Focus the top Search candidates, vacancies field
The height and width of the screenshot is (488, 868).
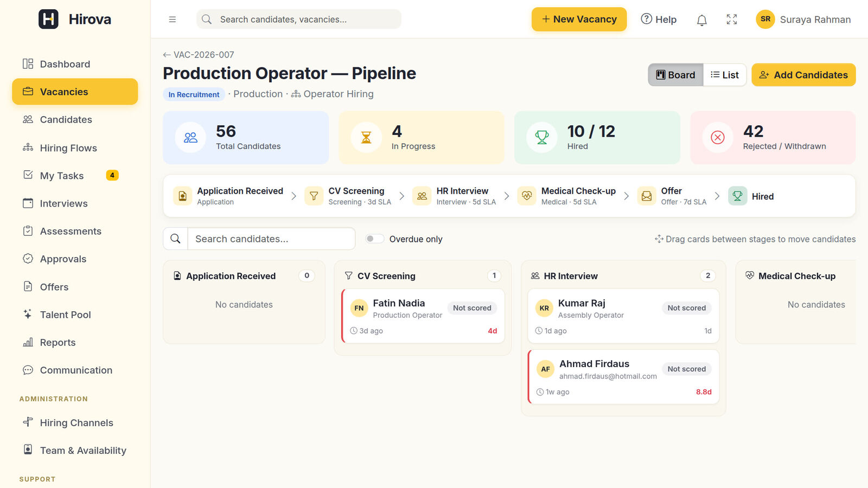(x=299, y=19)
